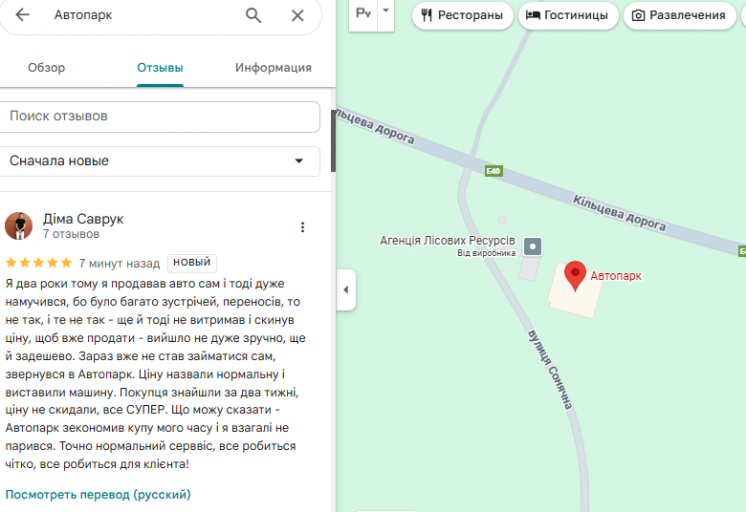Click the Агенція Лісових Ресурсів marker icon

click(532, 246)
